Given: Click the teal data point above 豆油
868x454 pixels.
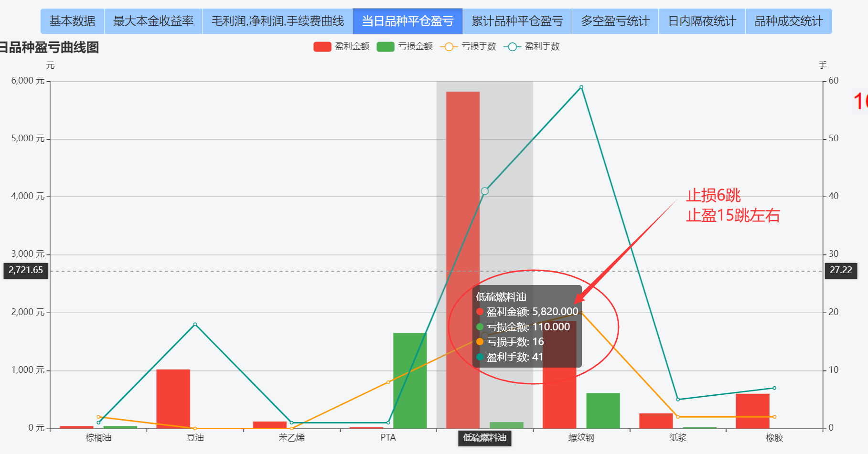Looking at the screenshot, I should [x=195, y=325].
